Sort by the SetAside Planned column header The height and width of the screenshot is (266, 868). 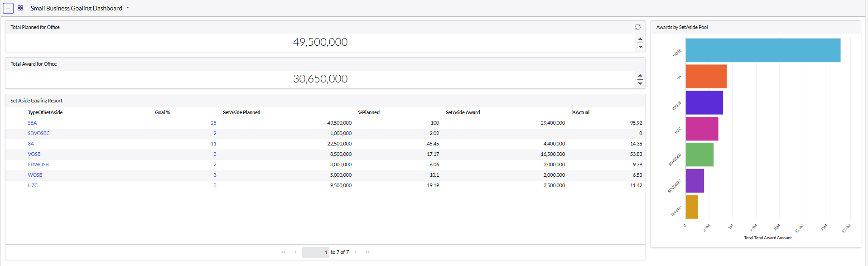[x=241, y=112]
